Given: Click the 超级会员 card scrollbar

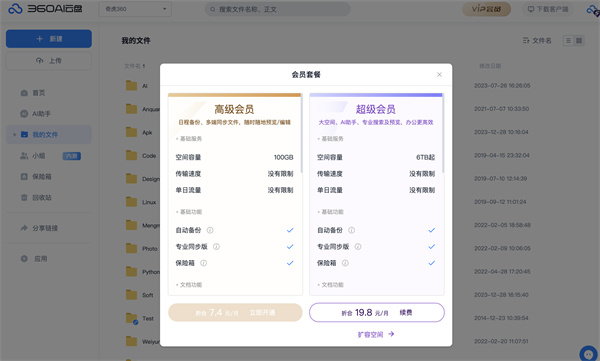Looking at the screenshot, I should [x=443, y=133].
